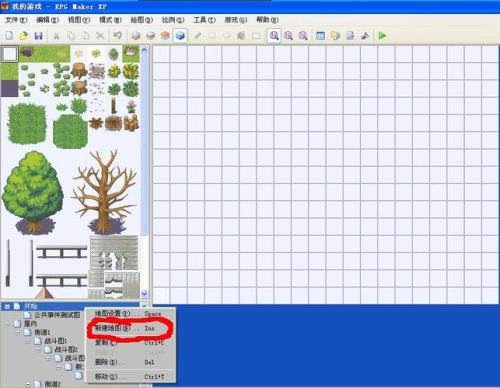Choose 地图设置 from the context menu

130,314
